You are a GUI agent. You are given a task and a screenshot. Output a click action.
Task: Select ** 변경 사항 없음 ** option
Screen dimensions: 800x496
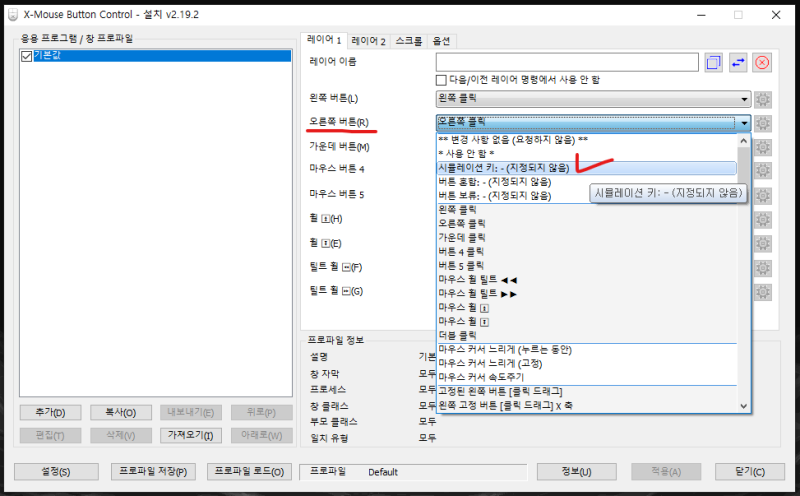point(587,140)
